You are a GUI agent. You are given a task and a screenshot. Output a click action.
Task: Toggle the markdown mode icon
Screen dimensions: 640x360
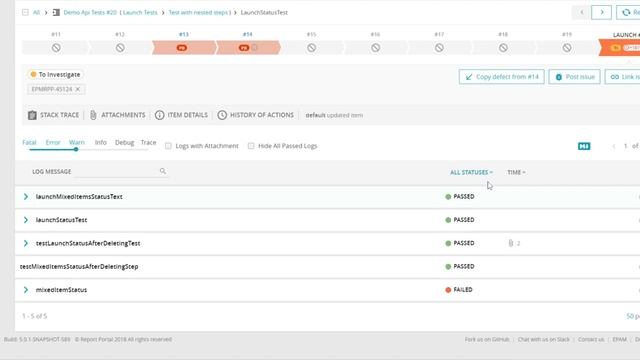tap(584, 146)
